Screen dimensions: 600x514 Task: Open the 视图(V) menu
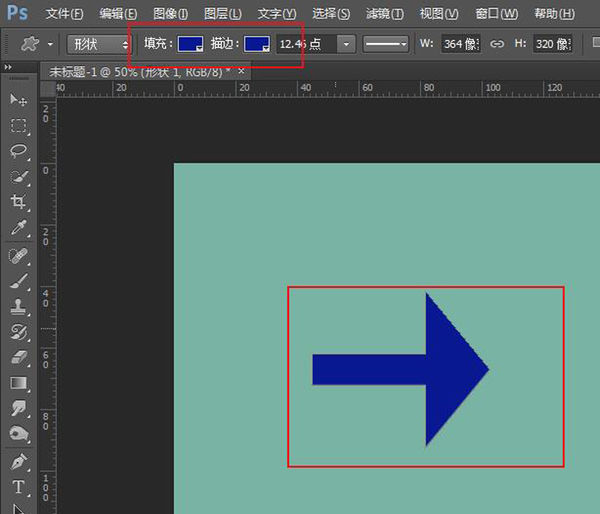439,14
